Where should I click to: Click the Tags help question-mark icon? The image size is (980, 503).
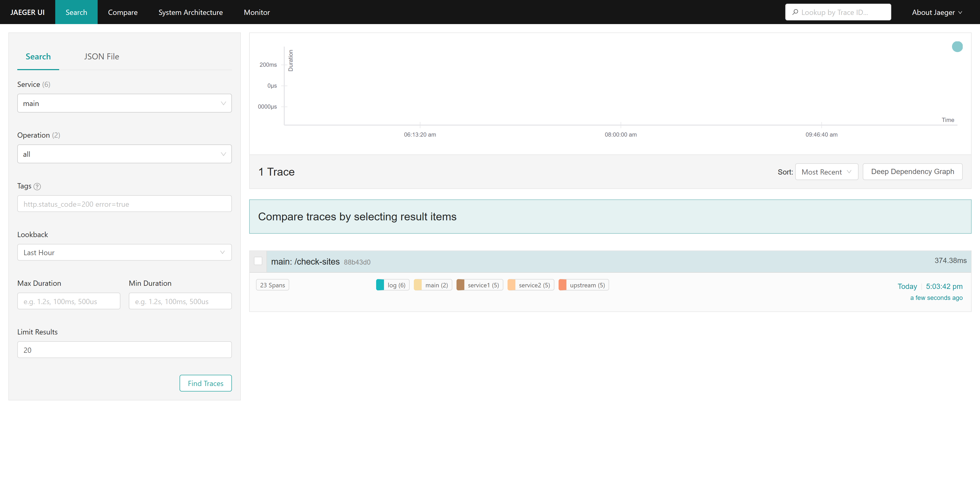click(x=37, y=186)
